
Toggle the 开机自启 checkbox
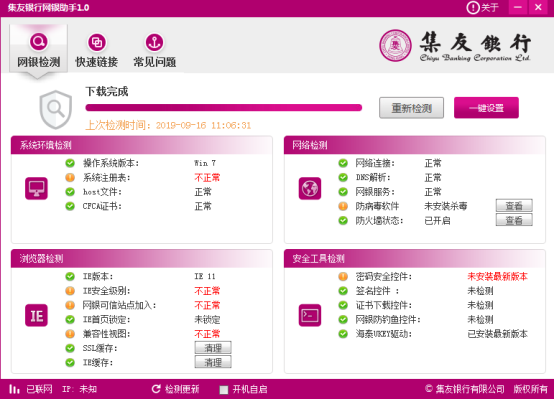pyautogui.click(x=224, y=389)
